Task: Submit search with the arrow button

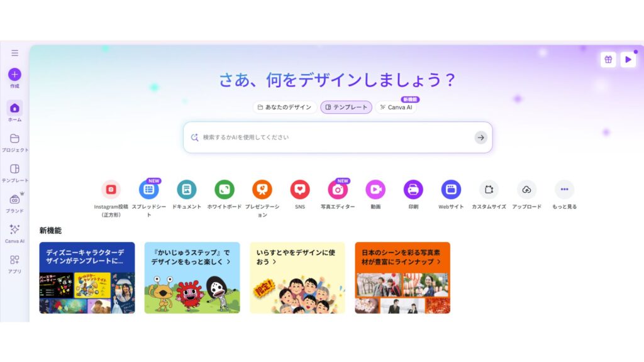Action: (480, 138)
